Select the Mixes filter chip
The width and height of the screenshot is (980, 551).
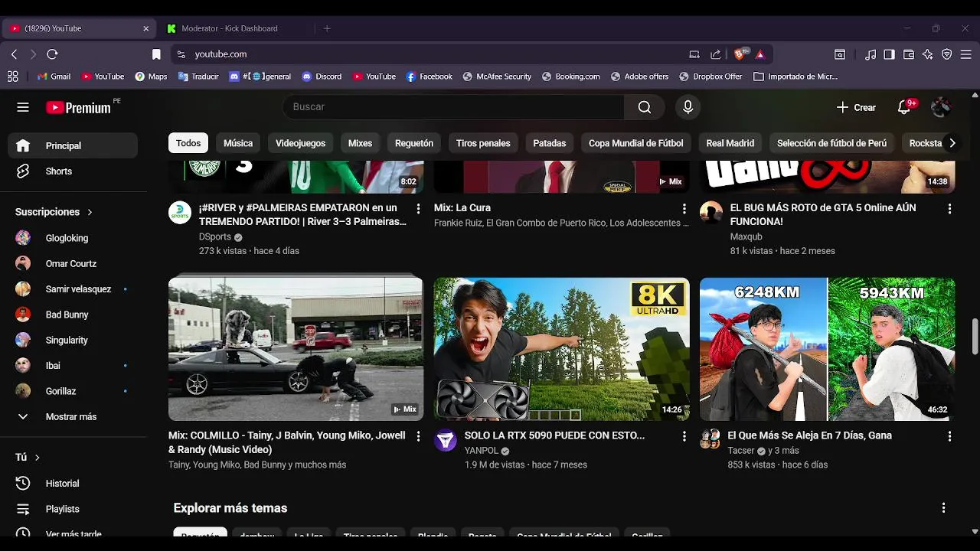[x=360, y=143]
